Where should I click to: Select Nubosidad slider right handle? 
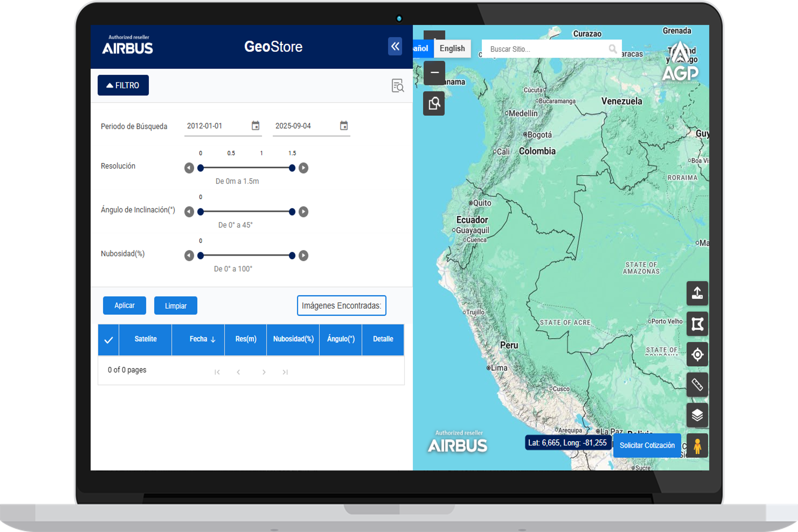[292, 255]
